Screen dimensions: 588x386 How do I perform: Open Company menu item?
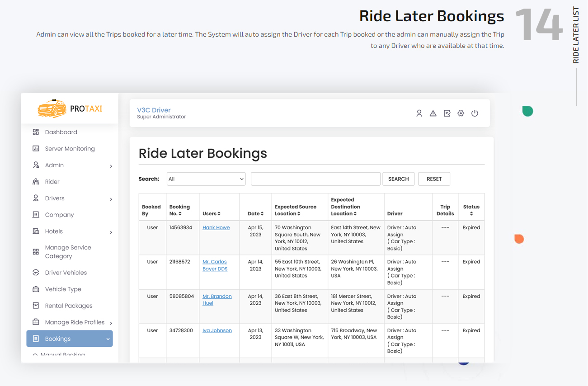click(x=59, y=215)
